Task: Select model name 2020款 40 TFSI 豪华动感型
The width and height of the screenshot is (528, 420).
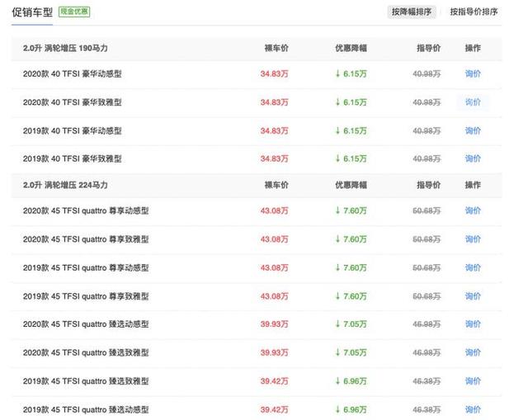Action: click(72, 73)
